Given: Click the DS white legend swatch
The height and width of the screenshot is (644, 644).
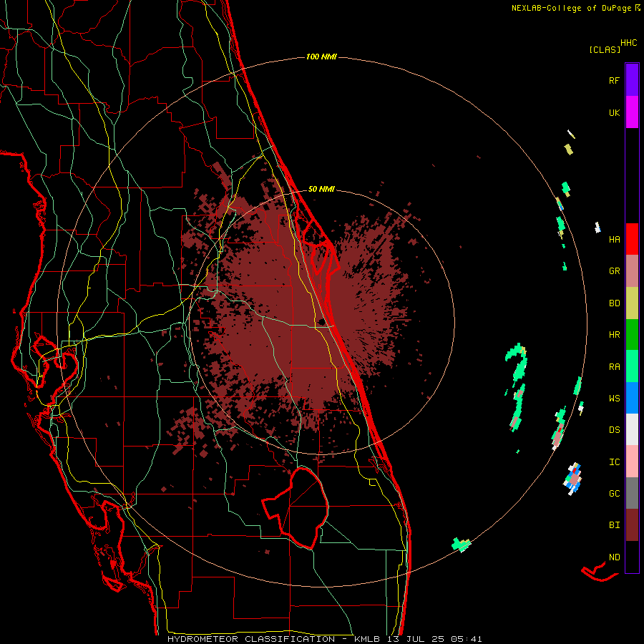Looking at the screenshot, I should (632, 429).
